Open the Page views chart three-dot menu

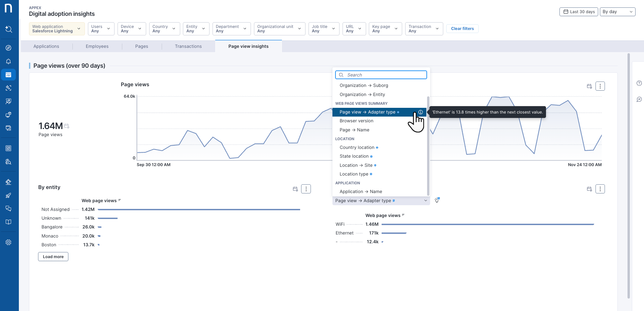pos(600,86)
